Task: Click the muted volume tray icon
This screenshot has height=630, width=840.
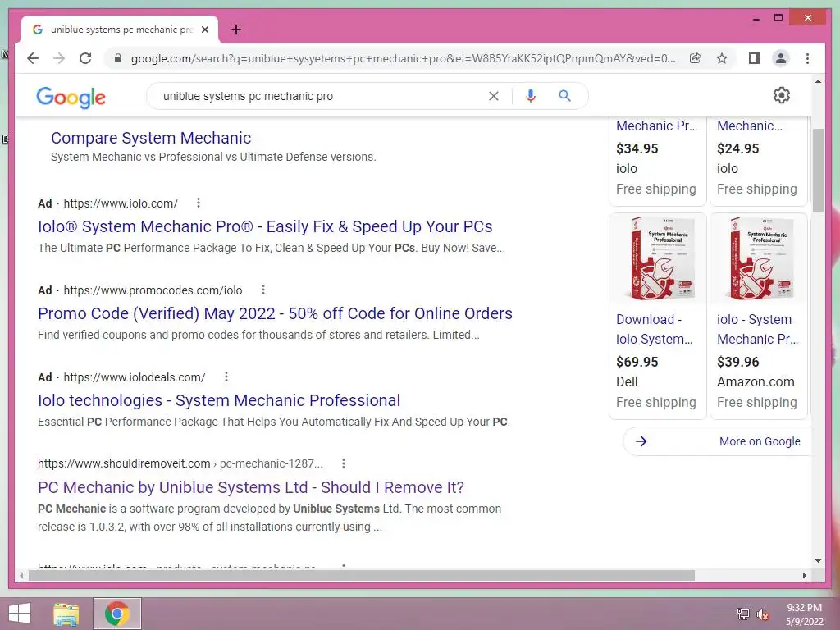Action: (x=763, y=614)
